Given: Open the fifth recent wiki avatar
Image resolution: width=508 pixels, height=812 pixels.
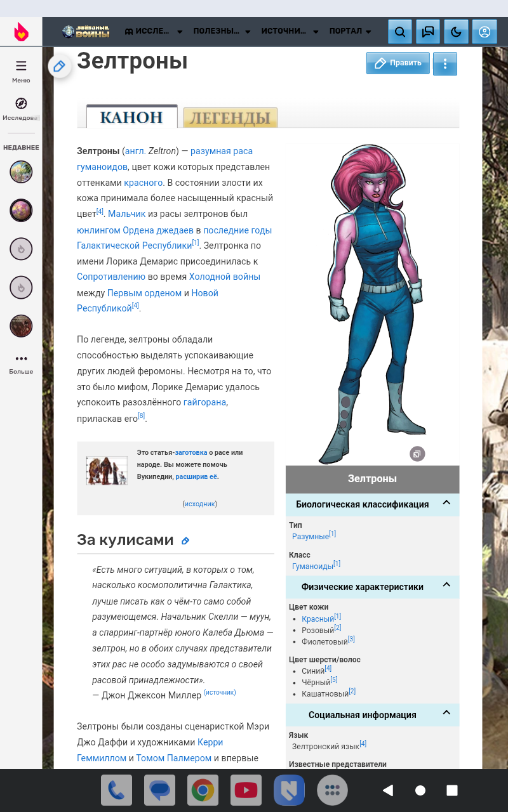Looking at the screenshot, I should [21, 325].
